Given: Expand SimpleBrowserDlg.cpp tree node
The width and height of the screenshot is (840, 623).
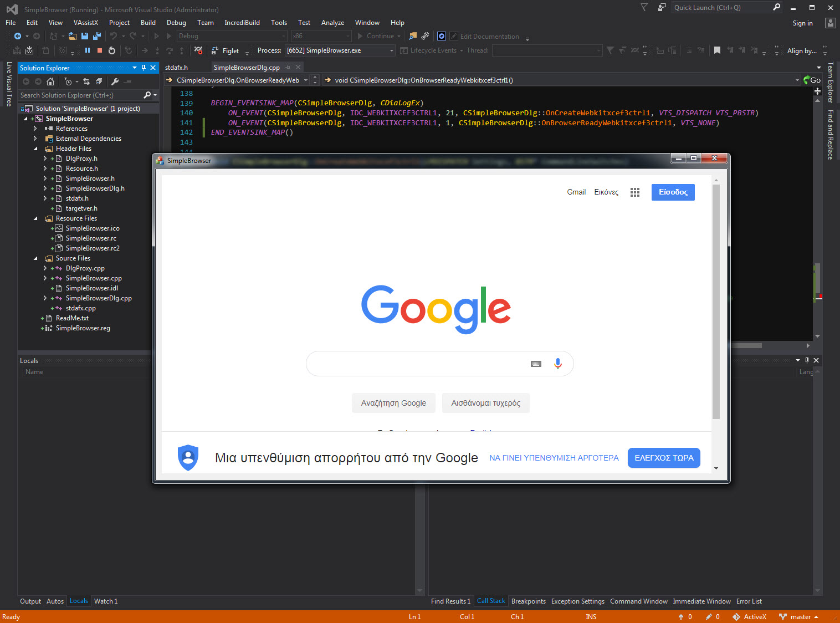Looking at the screenshot, I should pyautogui.click(x=45, y=298).
